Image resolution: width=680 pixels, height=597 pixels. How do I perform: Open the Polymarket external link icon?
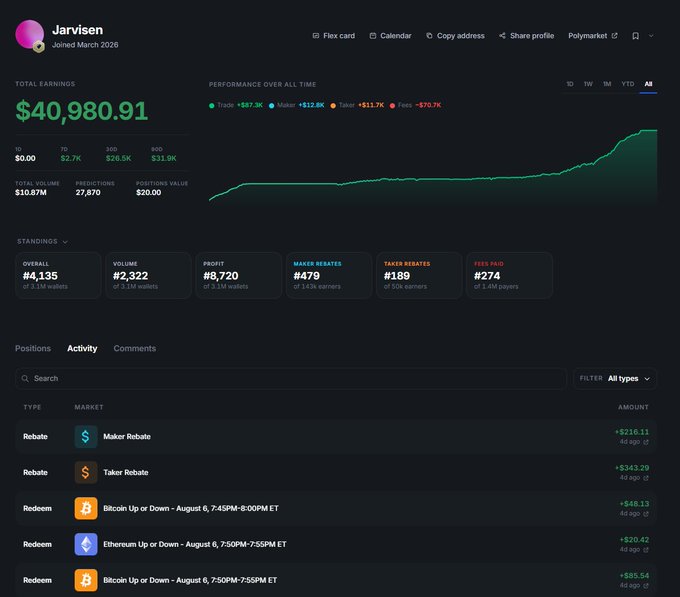click(615, 36)
